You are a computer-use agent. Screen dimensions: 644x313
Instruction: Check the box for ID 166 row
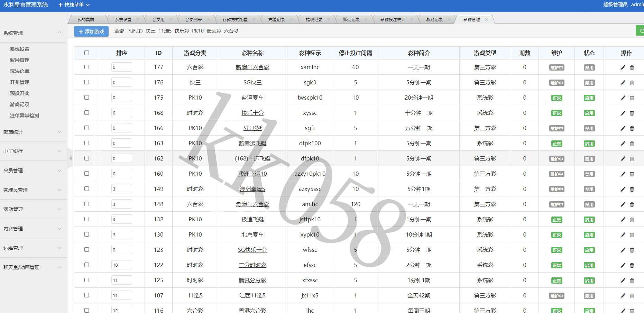[x=86, y=128]
